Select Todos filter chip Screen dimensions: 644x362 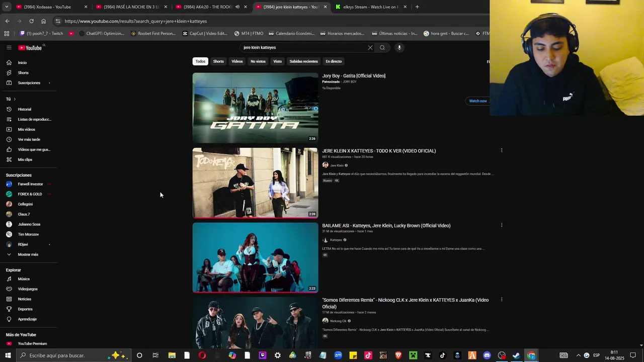(200, 61)
